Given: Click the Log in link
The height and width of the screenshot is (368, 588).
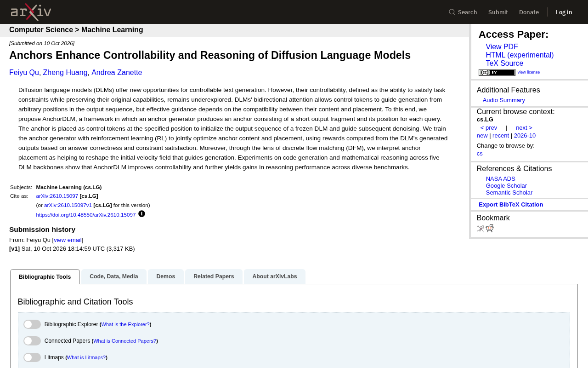Looking at the screenshot, I should (564, 12).
